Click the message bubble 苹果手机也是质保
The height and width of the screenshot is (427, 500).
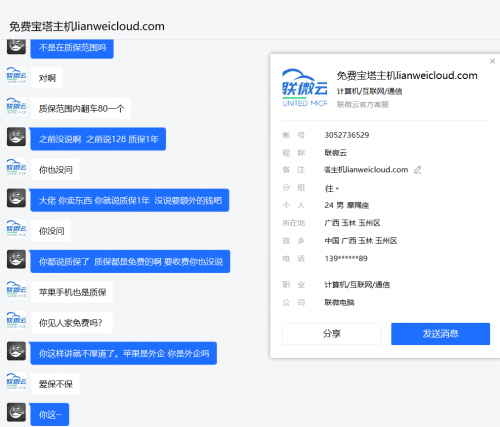[72, 292]
